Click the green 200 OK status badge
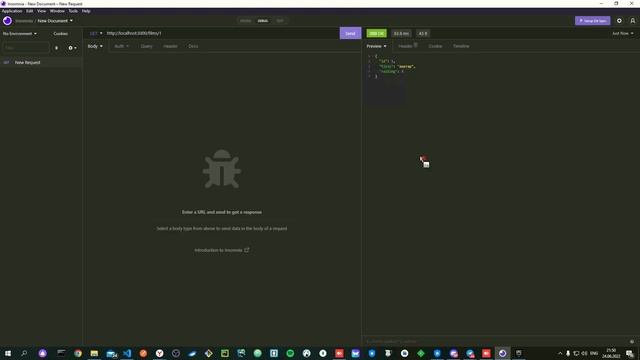640x360 pixels. (x=376, y=33)
